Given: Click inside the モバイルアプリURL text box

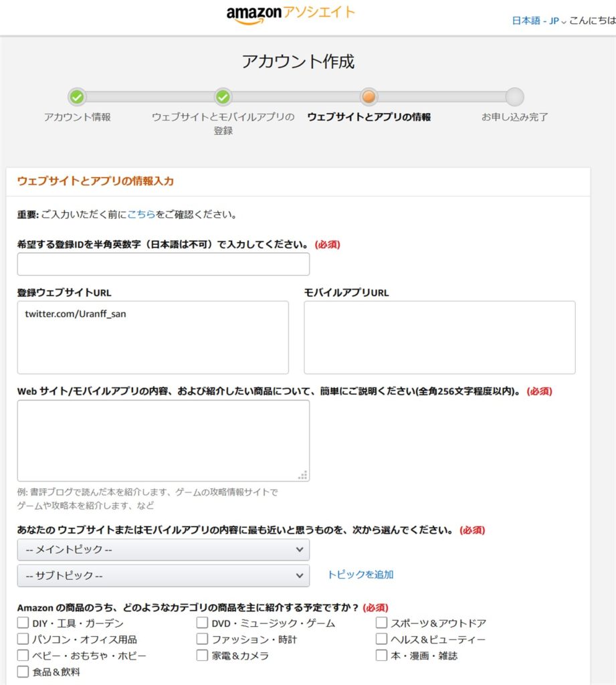Looking at the screenshot, I should pos(439,337).
